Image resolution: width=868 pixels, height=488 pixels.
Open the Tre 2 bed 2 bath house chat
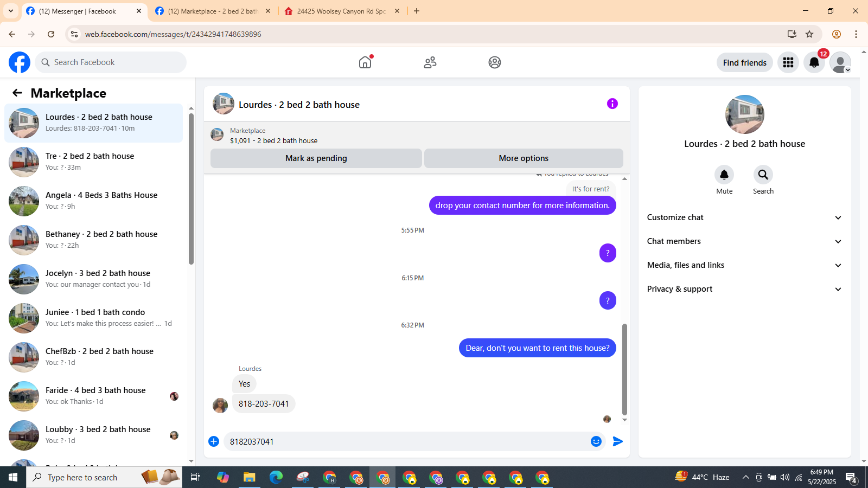(x=93, y=162)
